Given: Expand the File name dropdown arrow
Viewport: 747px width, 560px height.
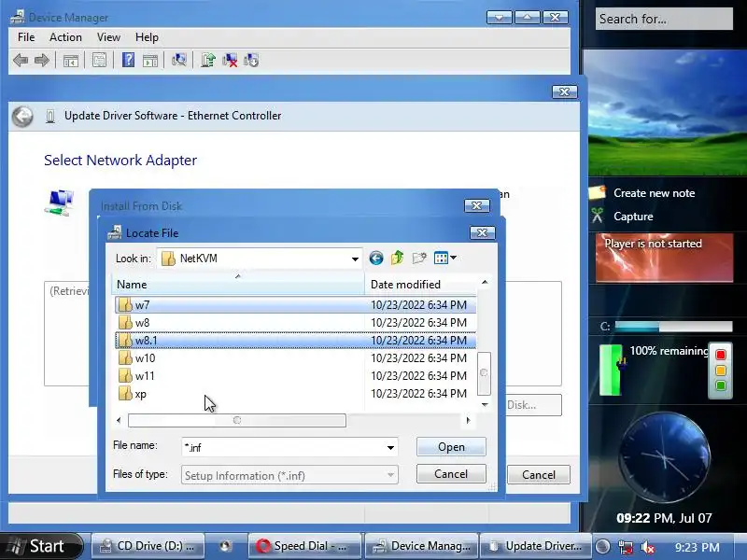Looking at the screenshot, I should [x=390, y=448].
